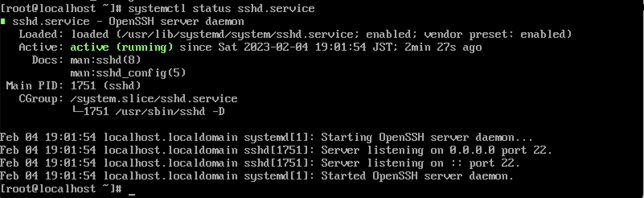
Task: Click the green "active (running)" status text
Action: [121, 47]
